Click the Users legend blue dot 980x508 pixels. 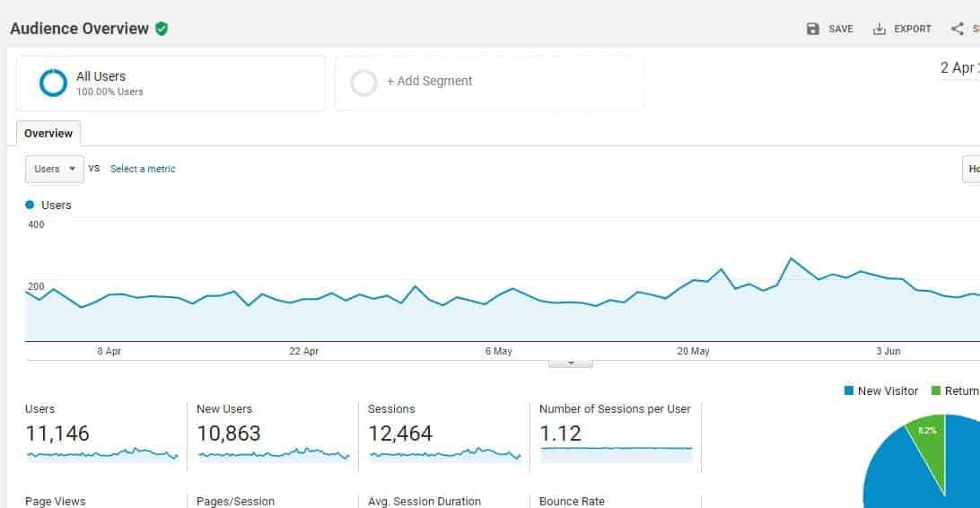tap(30, 205)
